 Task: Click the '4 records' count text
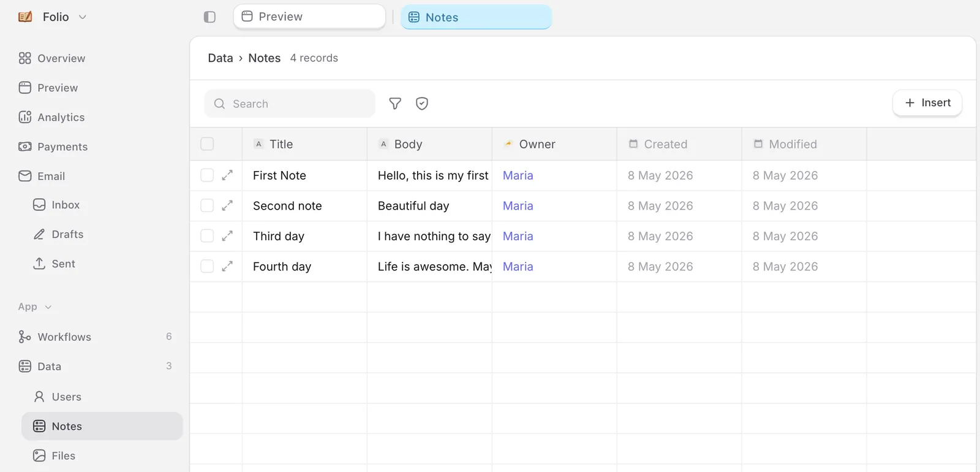(314, 58)
